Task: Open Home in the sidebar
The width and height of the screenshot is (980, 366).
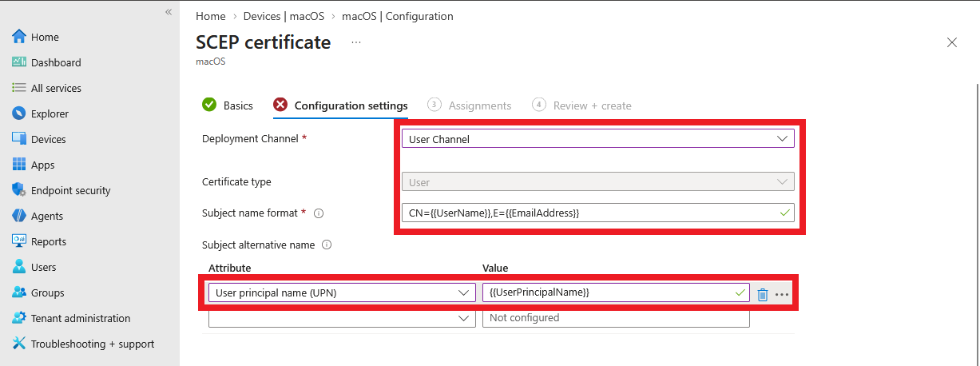Action: coord(45,37)
